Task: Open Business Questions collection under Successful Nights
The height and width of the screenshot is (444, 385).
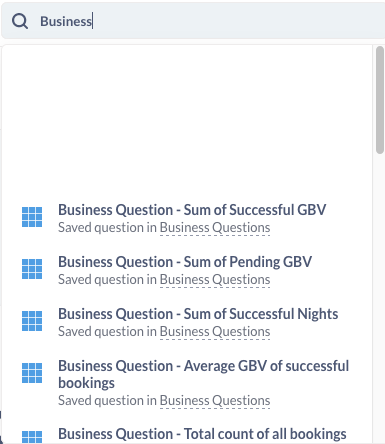Action: (x=215, y=332)
